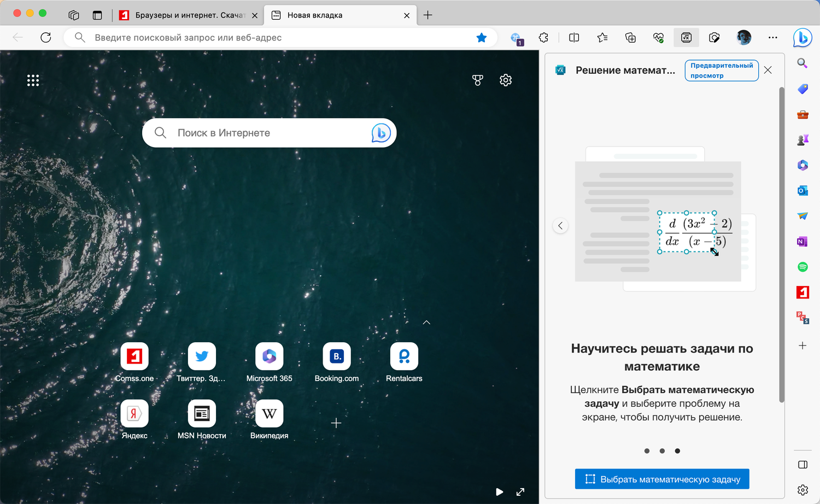This screenshot has width=820, height=504.
Task: Collapse the quick links section
Action: 426,323
